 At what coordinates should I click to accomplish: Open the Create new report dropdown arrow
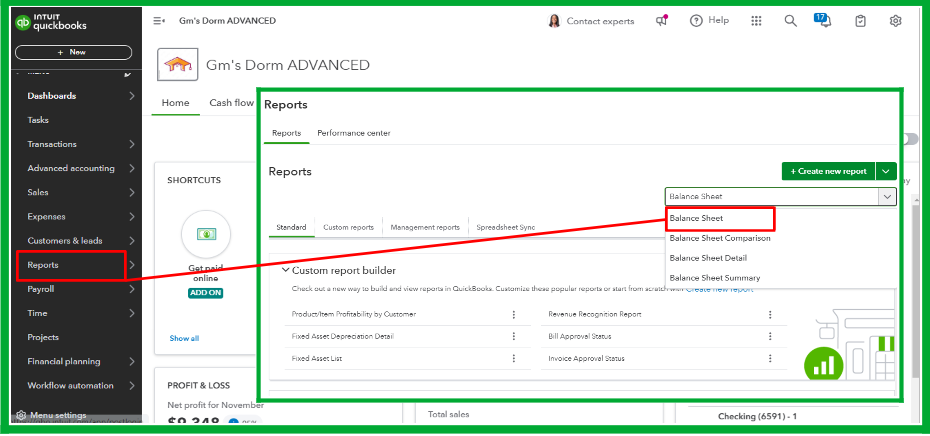886,171
